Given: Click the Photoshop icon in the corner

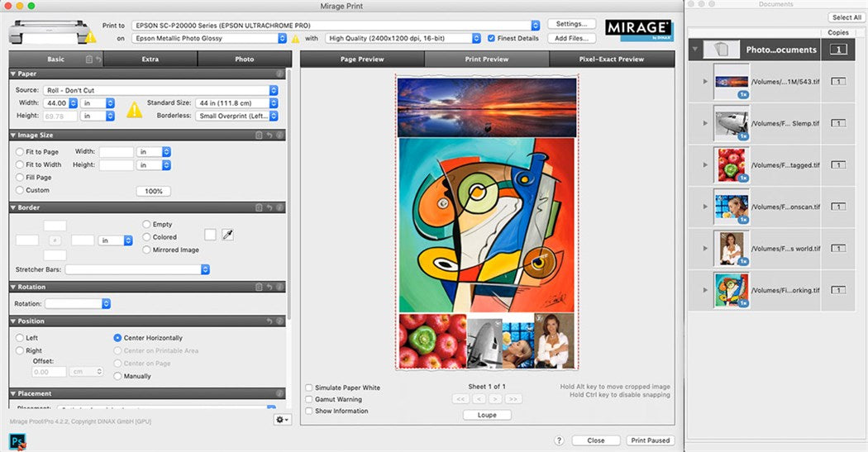Looking at the screenshot, I should click(x=16, y=441).
